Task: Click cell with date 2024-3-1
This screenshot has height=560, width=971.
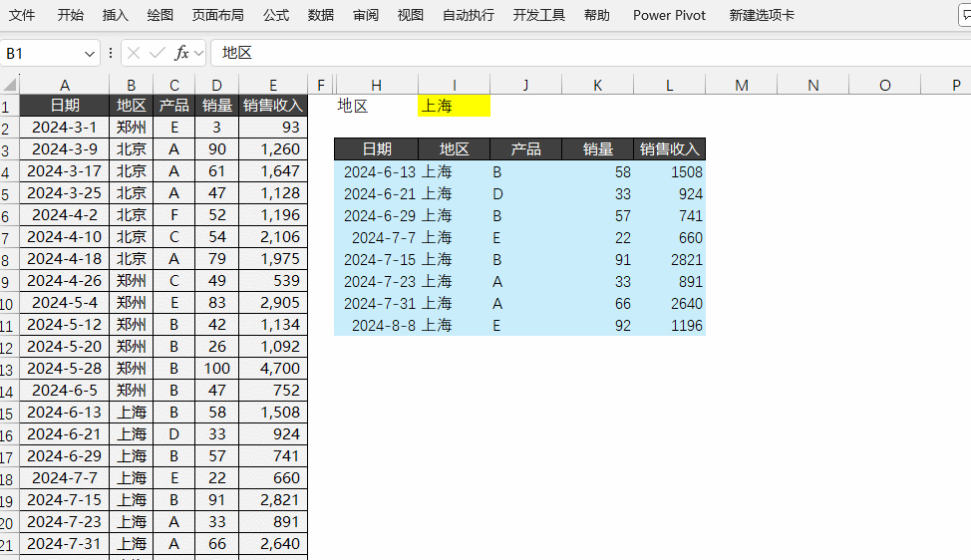Action: (65, 128)
